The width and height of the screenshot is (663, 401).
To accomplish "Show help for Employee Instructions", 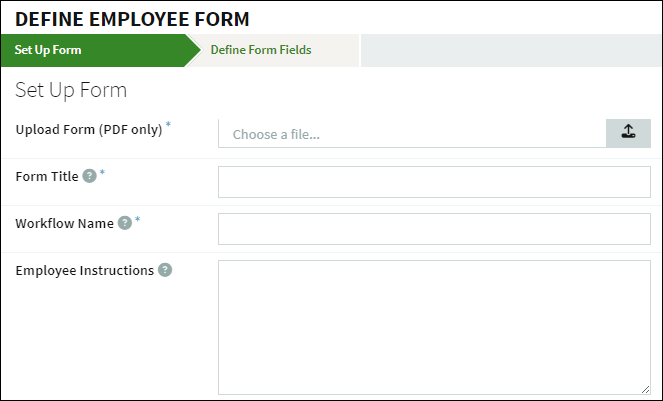I will pyautogui.click(x=165, y=269).
